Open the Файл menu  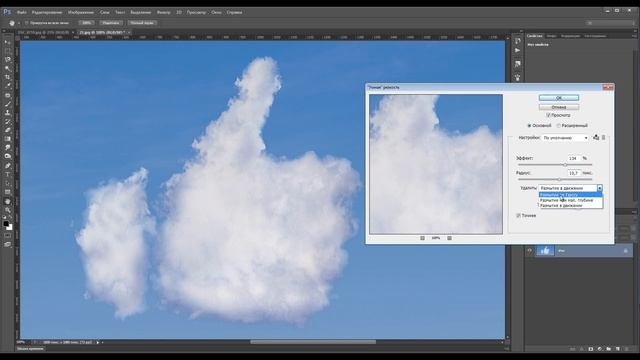[x=22, y=12]
